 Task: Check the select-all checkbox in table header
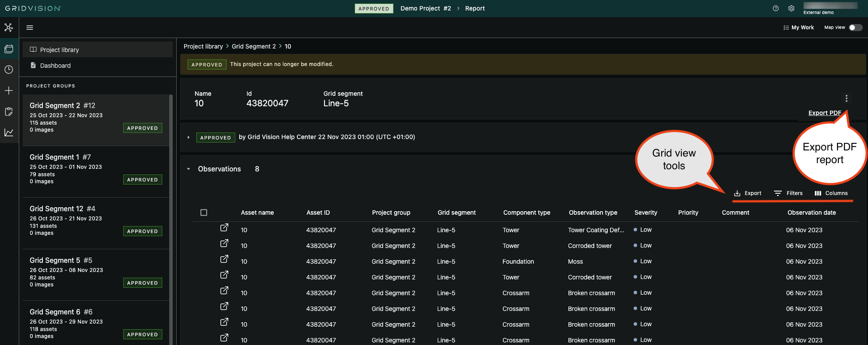[204, 213]
